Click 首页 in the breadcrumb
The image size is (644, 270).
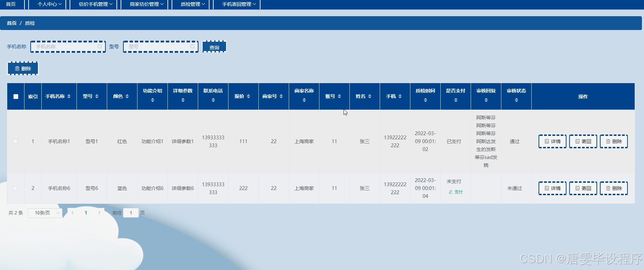[12, 23]
